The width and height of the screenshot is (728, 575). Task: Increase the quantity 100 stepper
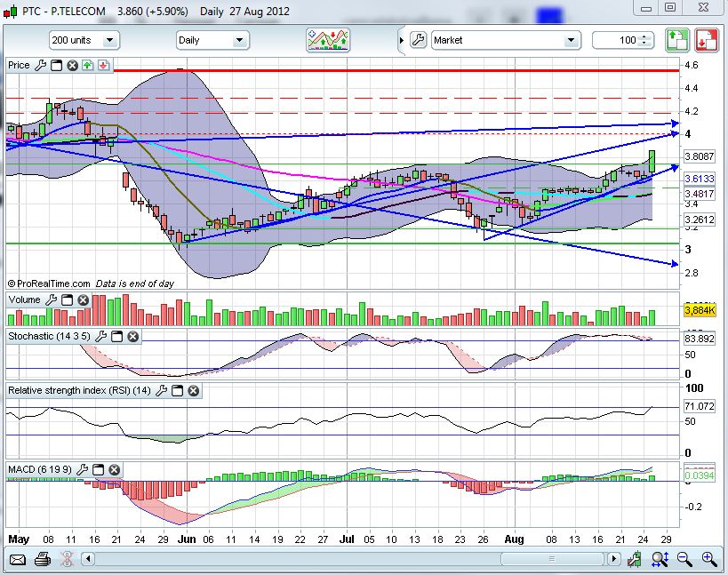644,37
